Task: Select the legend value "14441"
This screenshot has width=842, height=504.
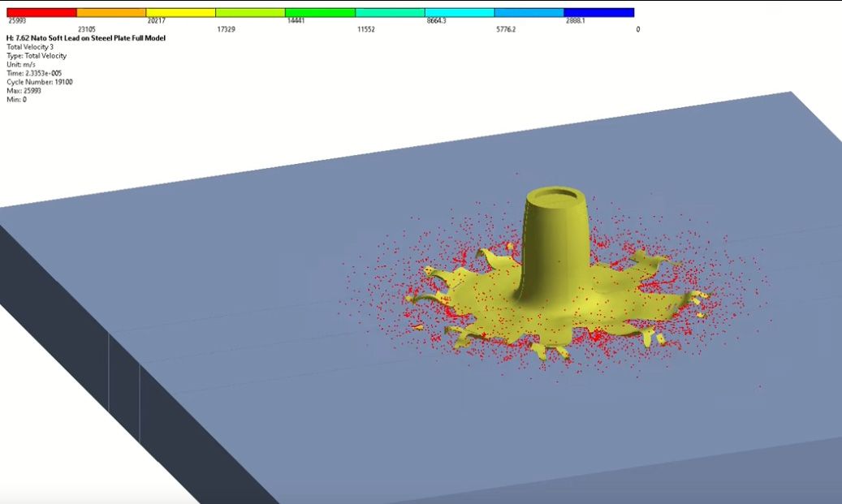Action: (x=296, y=21)
